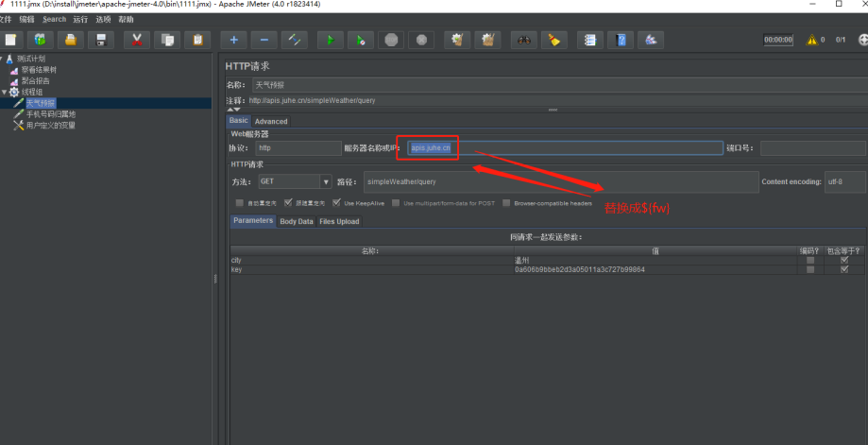Click the Help question mark icon
This screenshot has height=445, width=868.
(x=621, y=40)
